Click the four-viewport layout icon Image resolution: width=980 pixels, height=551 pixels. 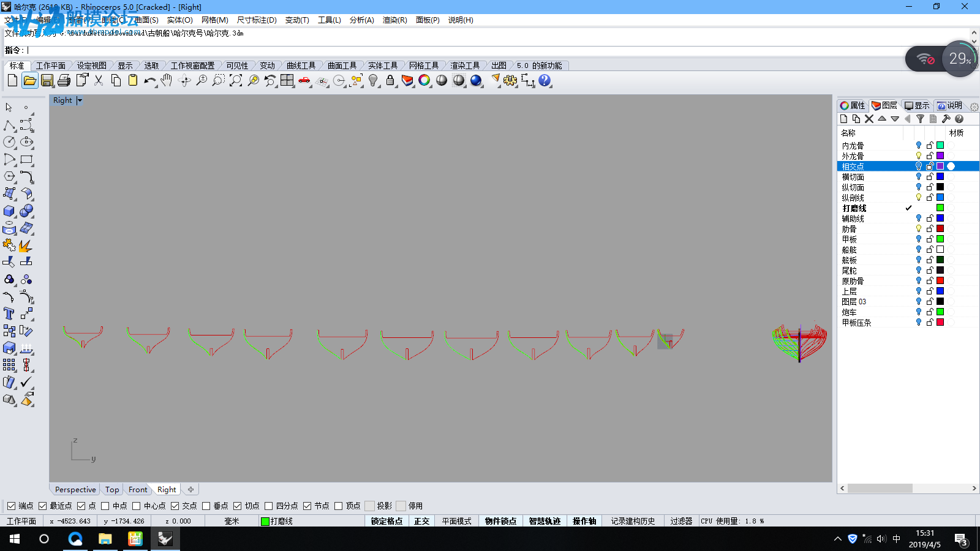(287, 80)
